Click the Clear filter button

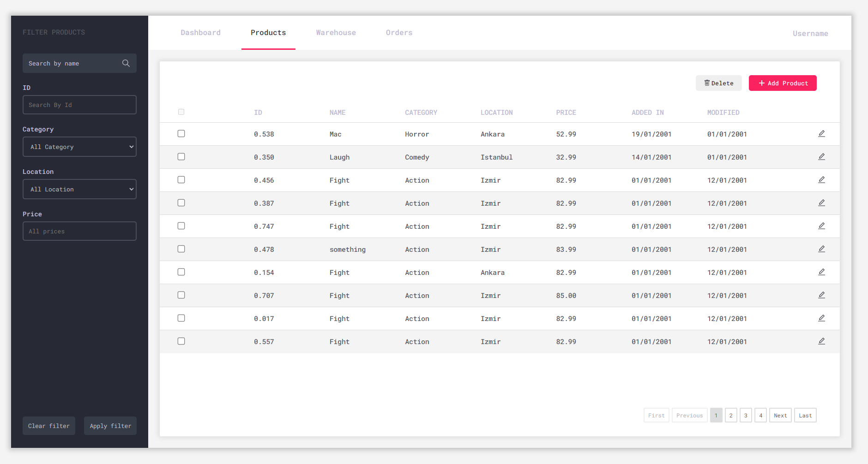point(48,425)
